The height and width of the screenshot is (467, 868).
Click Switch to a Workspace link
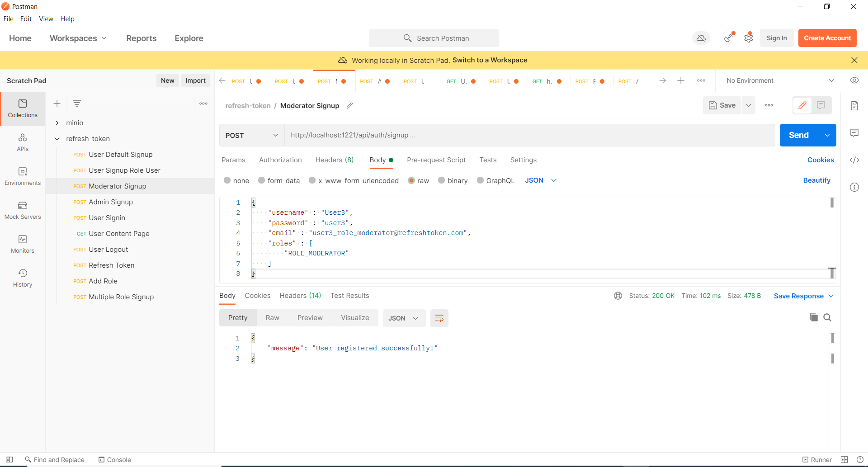click(490, 60)
